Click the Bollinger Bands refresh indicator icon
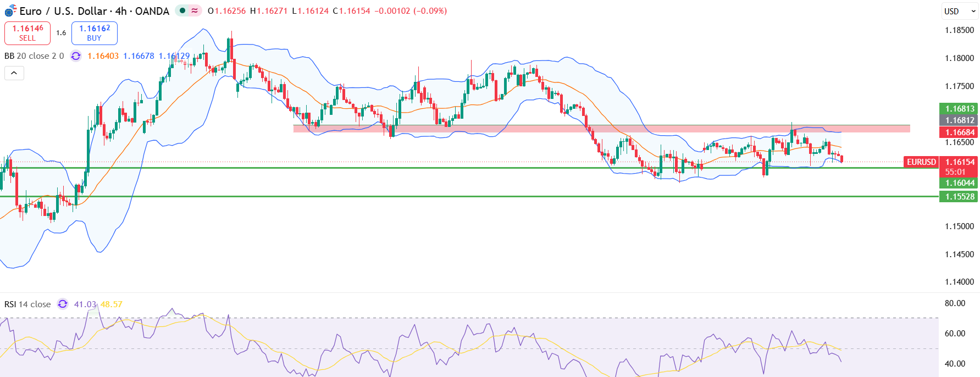 point(76,56)
